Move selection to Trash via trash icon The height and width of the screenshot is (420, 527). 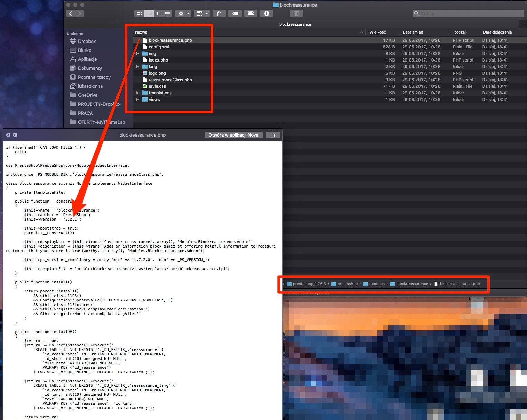[x=296, y=13]
